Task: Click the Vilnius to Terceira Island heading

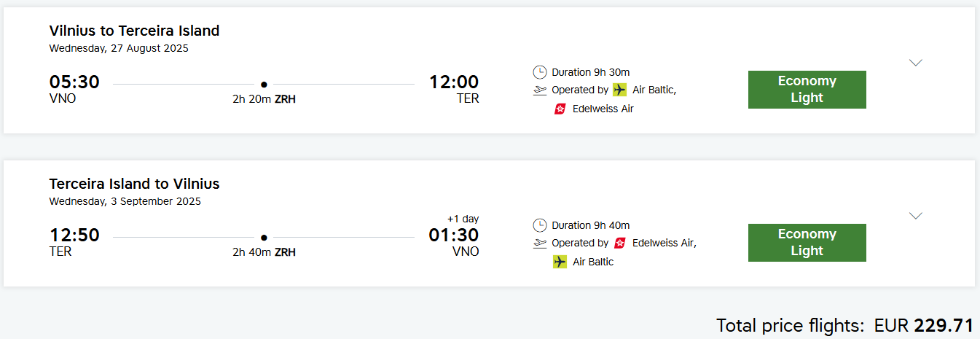Action: point(135,31)
